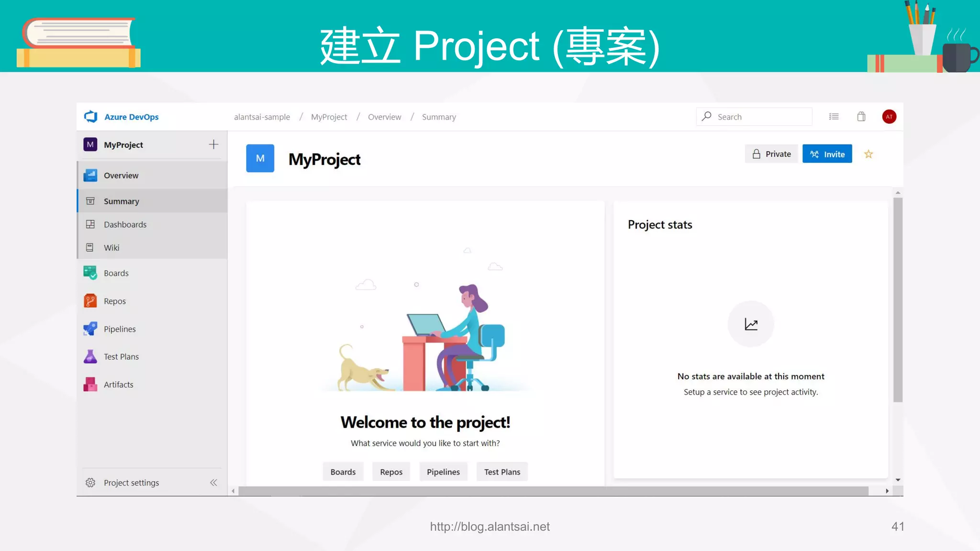Click the scroll left arrow

point(233,491)
